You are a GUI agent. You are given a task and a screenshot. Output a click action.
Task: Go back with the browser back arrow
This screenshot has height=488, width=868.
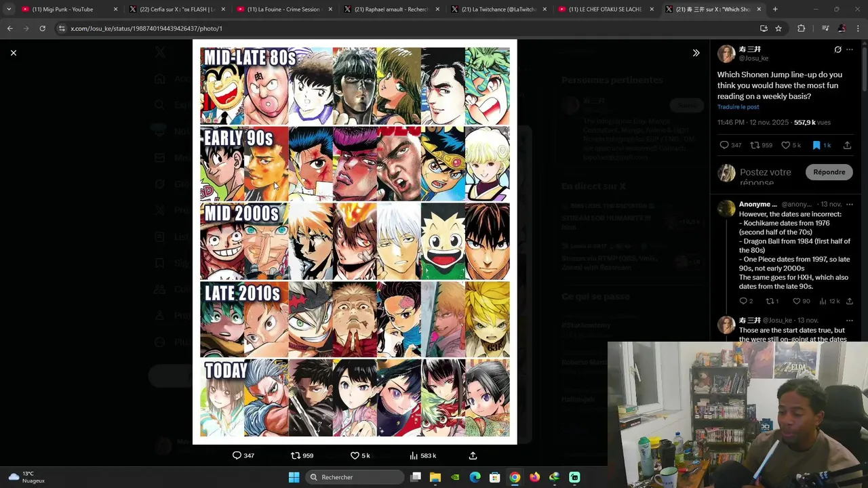pyautogui.click(x=9, y=28)
